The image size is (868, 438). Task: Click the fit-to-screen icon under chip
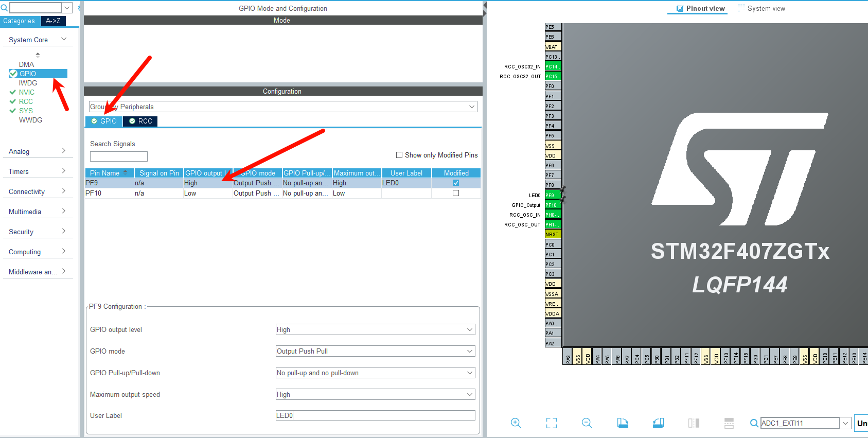pos(552,423)
